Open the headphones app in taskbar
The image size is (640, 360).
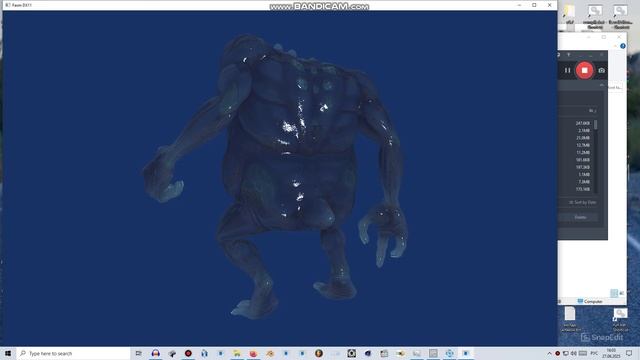click(x=156, y=353)
